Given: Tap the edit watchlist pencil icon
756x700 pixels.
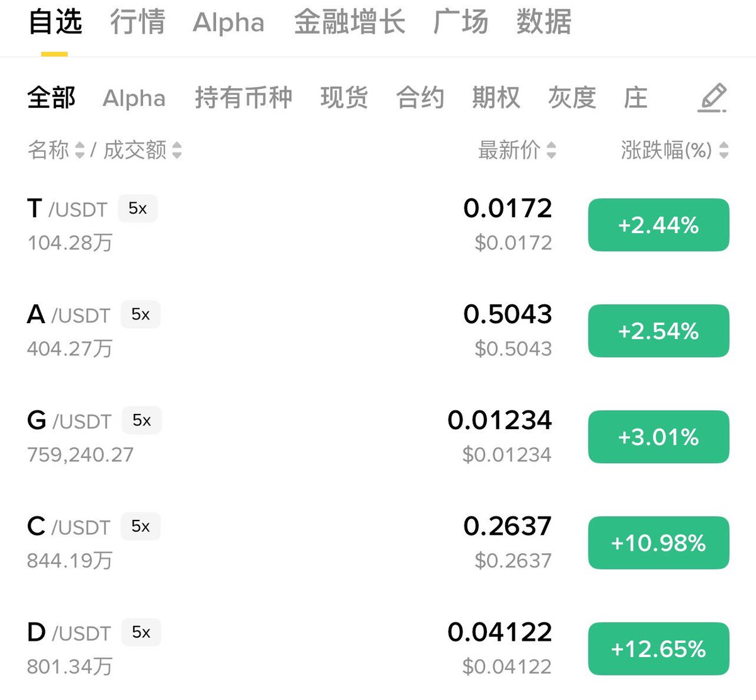Looking at the screenshot, I should tap(713, 98).
